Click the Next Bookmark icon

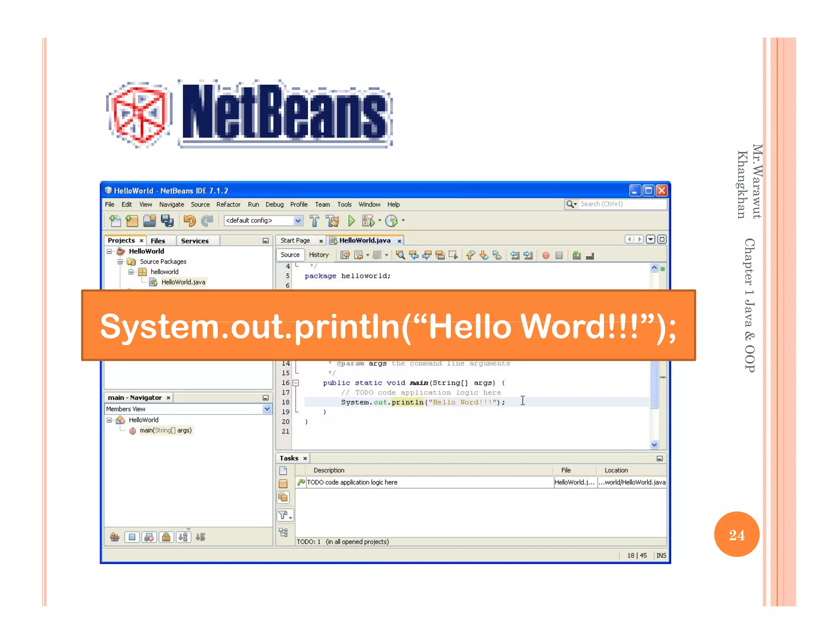[x=484, y=255]
